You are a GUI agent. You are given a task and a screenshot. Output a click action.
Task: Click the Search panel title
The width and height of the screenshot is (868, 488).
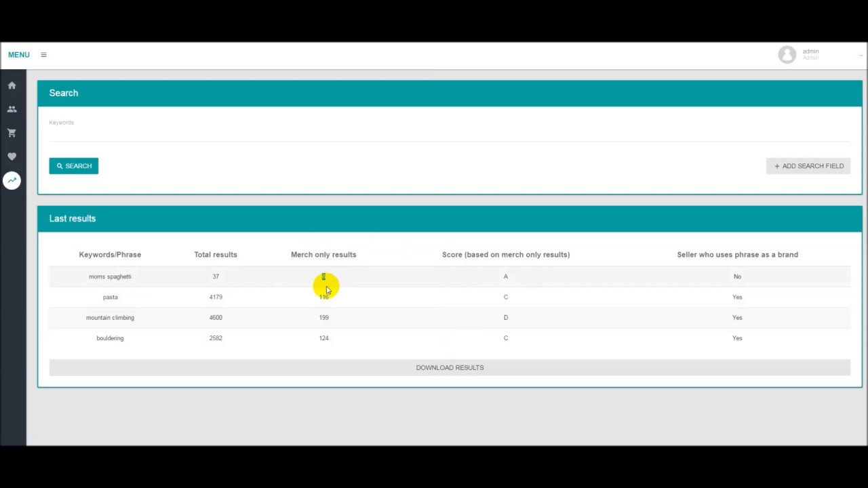point(64,93)
